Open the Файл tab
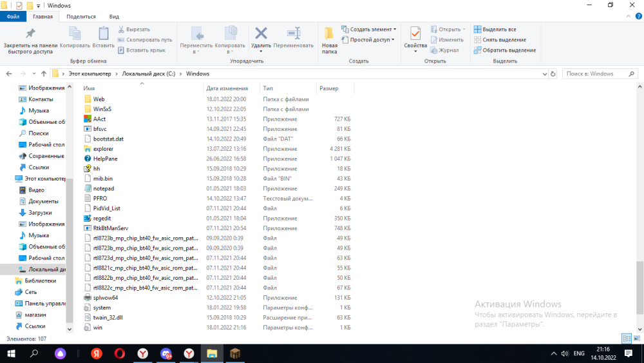The width and height of the screenshot is (644, 363). (x=13, y=17)
